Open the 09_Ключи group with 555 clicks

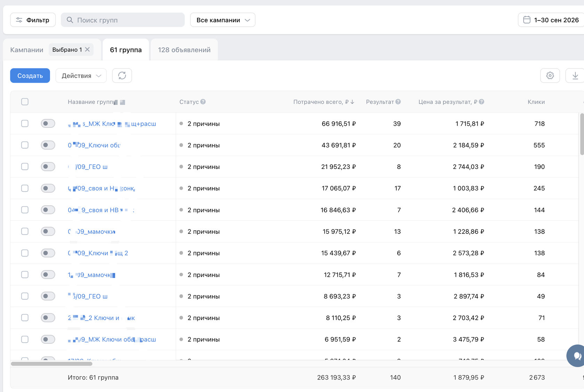pyautogui.click(x=94, y=145)
